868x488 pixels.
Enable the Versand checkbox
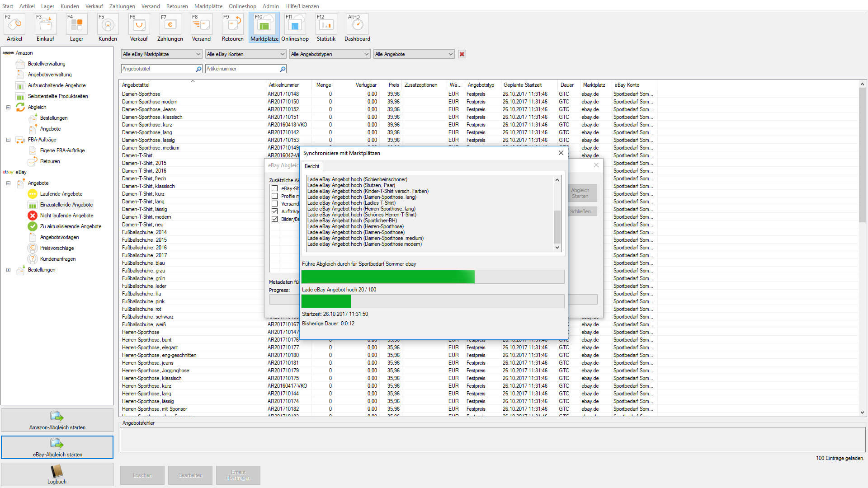pos(274,204)
